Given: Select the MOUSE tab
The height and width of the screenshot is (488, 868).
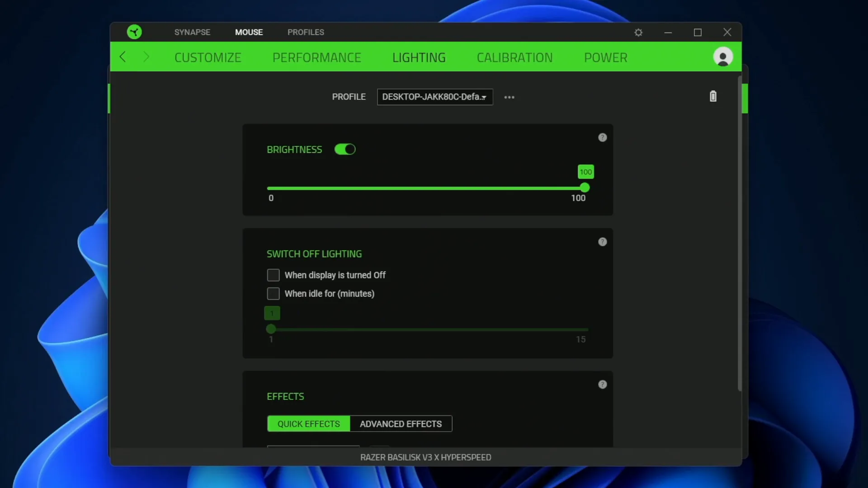Looking at the screenshot, I should click(x=249, y=32).
